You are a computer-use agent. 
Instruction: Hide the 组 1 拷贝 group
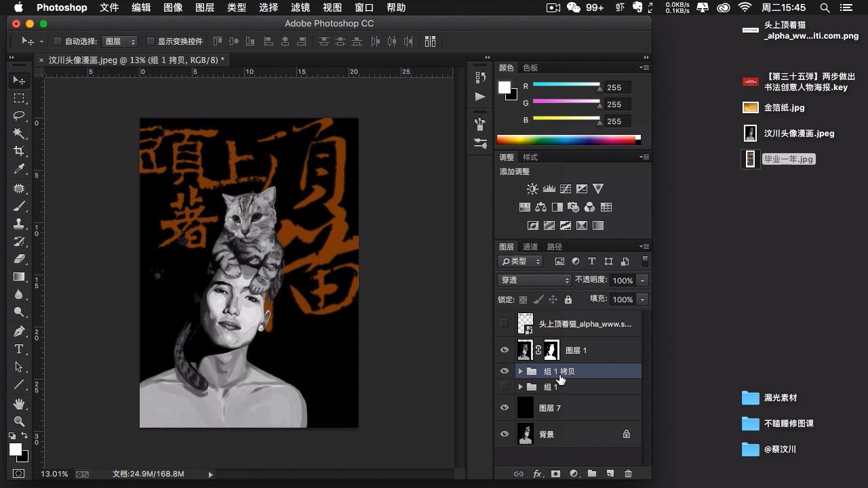tap(504, 371)
